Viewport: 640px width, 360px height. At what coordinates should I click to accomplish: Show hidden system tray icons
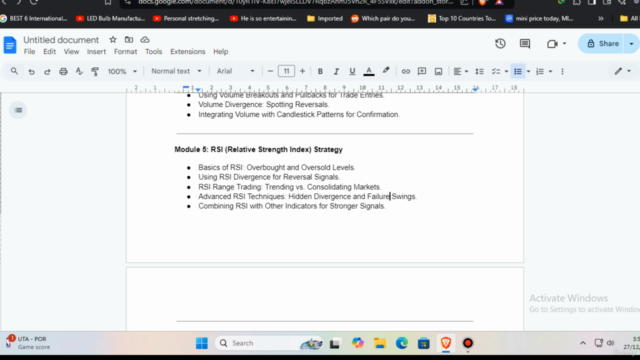pyautogui.click(x=583, y=343)
